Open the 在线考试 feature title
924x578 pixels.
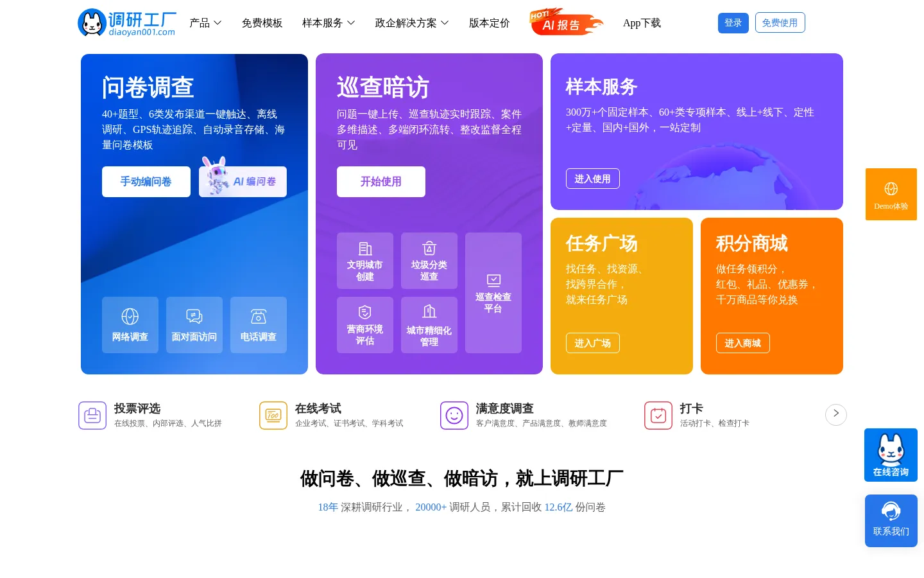[318, 408]
